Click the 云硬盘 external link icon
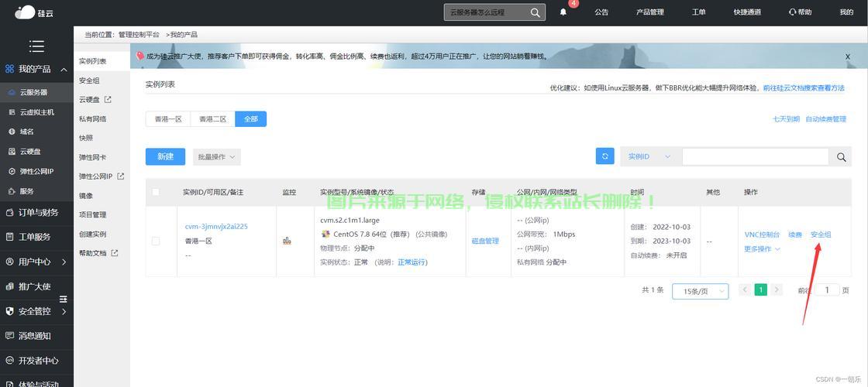The height and width of the screenshot is (387, 868). point(108,100)
